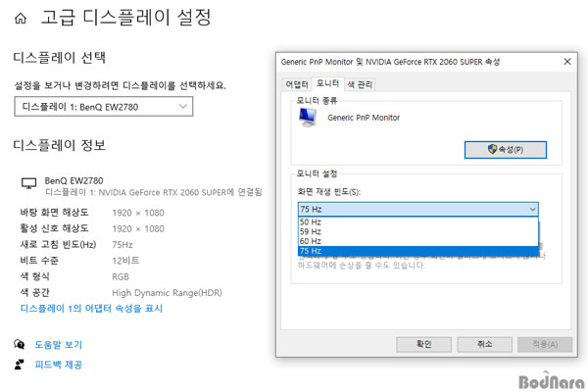Click the home icon beside the page title

21,18
